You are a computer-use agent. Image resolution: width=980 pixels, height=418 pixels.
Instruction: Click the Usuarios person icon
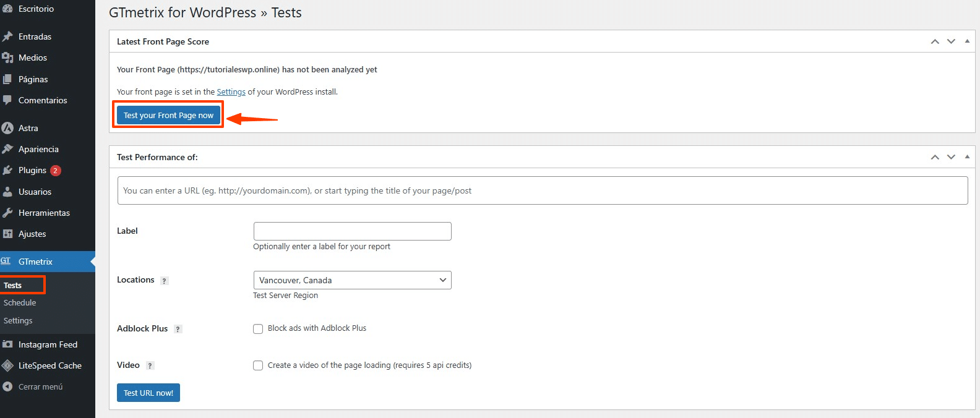tap(7, 192)
